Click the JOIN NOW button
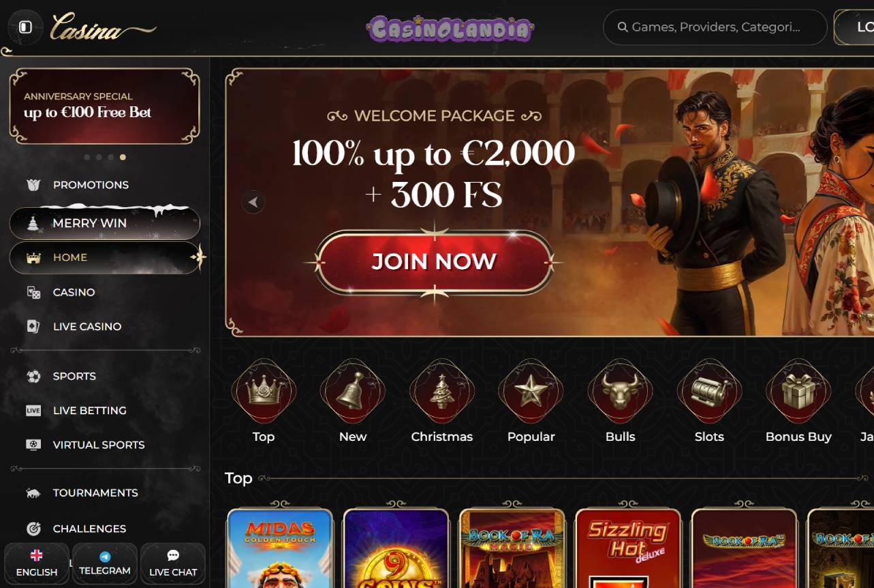Viewport: 874px width, 588px height. pyautogui.click(x=434, y=262)
